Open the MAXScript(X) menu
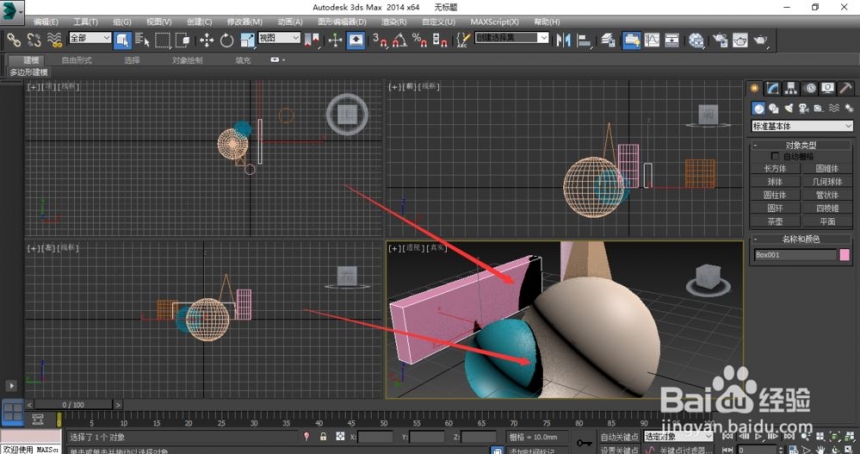Viewport: 860px width, 454px height. click(494, 22)
